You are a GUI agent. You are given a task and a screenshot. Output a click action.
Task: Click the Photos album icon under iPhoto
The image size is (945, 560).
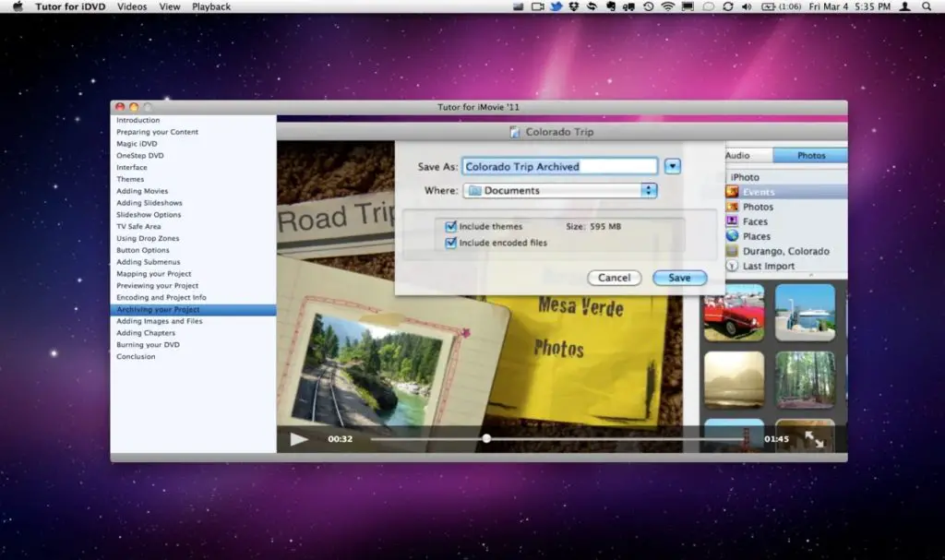pyautogui.click(x=732, y=207)
